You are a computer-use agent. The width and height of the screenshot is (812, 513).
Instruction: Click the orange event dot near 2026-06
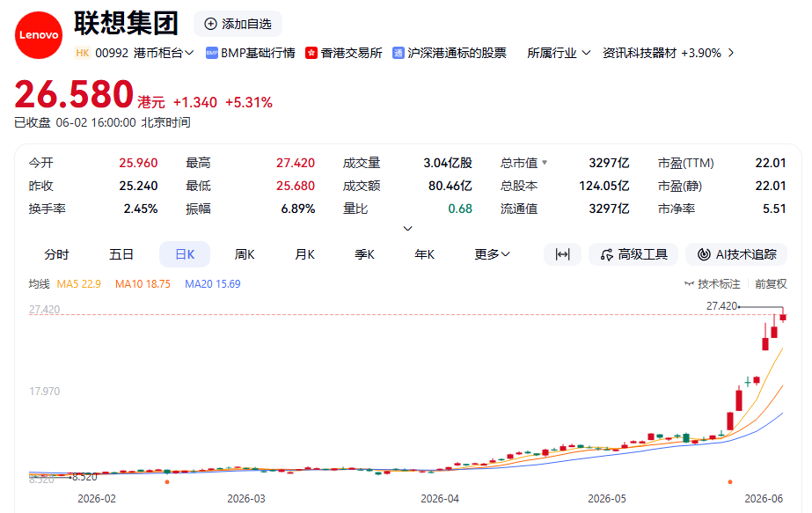coord(730,482)
